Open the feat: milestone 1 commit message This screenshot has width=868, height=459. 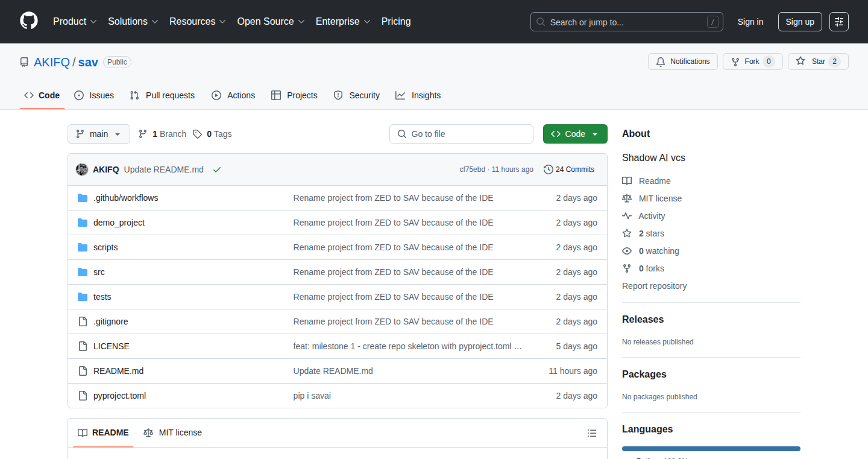407,346
